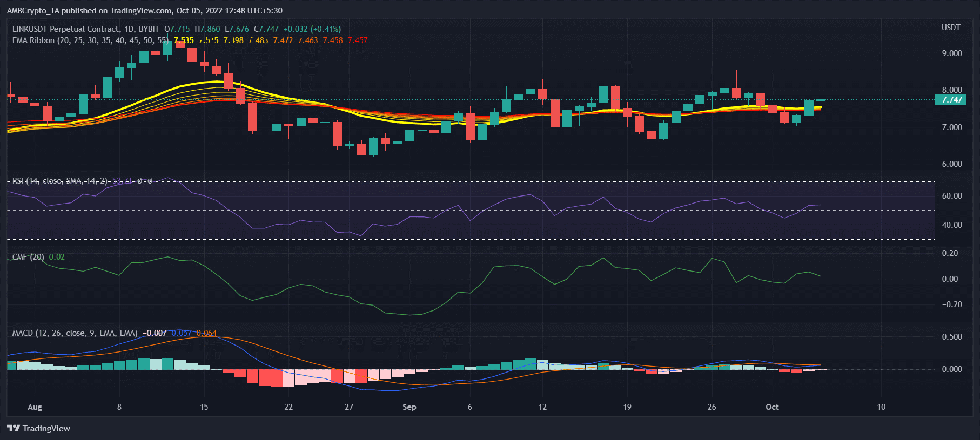Click the 15 date label on time axis
The width and height of the screenshot is (980, 440).
204,407
